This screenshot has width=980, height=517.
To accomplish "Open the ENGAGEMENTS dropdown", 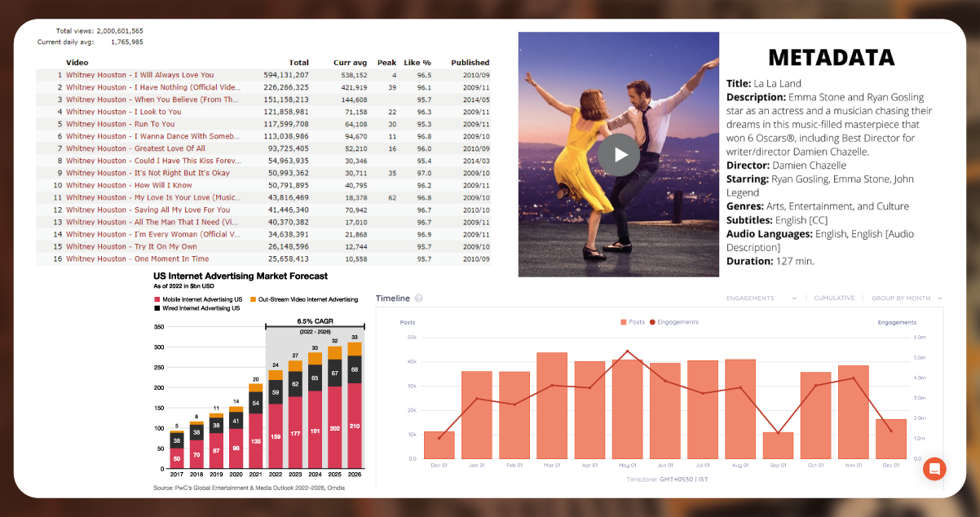I will pyautogui.click(x=761, y=298).
